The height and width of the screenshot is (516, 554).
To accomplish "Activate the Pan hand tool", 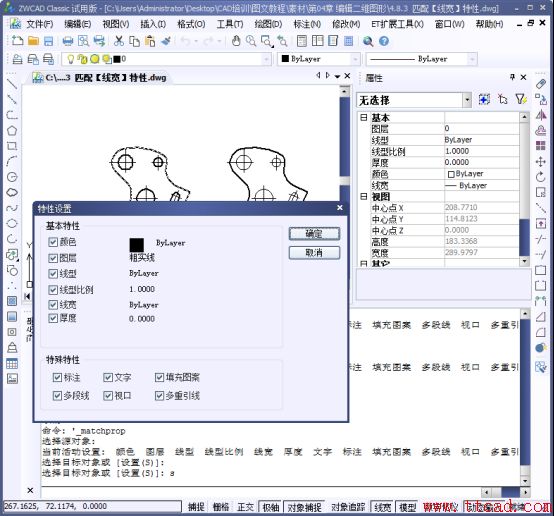I will (x=236, y=41).
